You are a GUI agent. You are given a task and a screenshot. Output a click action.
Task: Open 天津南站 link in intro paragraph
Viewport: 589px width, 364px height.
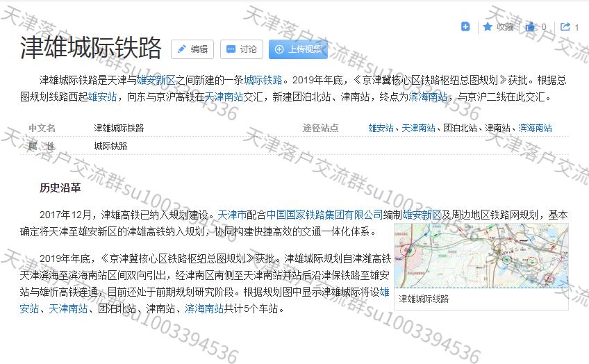(x=224, y=97)
